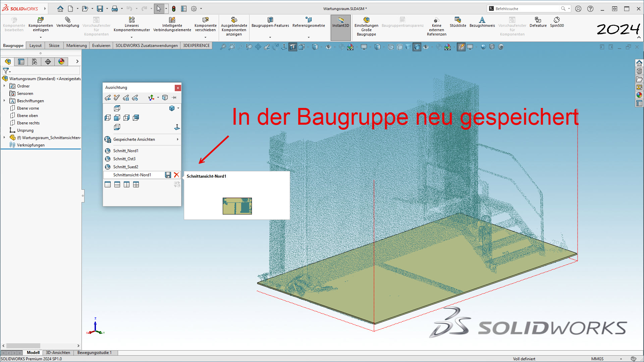The width and height of the screenshot is (644, 362).
Task: Toggle Shaded display style without edges
Action: pyautogui.click(x=408, y=47)
